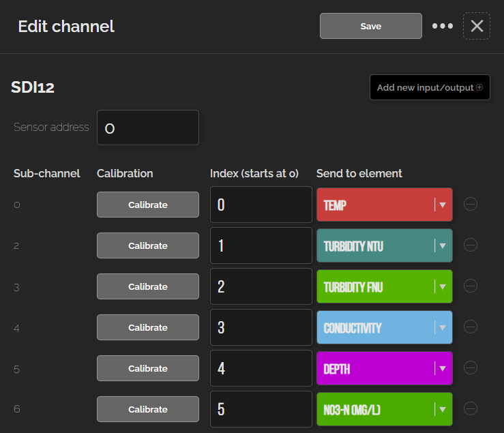Open the TEMP element dropdown

385,205
